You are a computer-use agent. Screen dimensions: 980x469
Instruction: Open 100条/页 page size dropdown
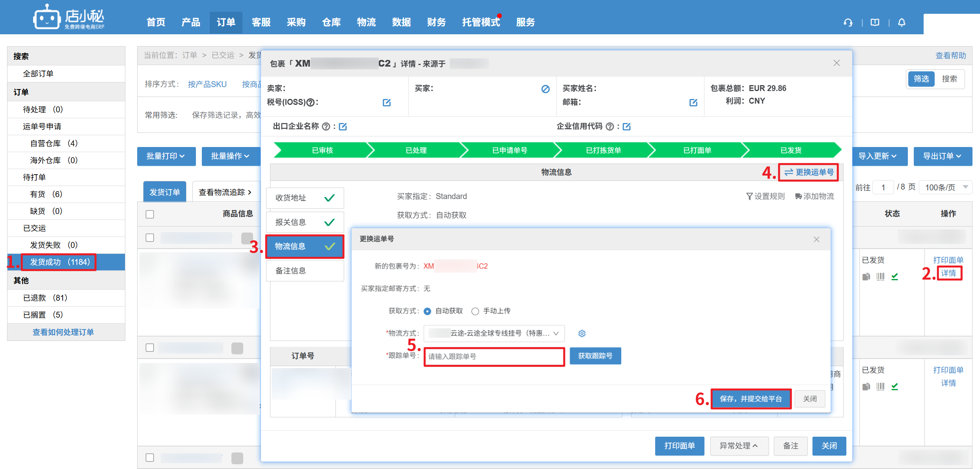pos(946,187)
